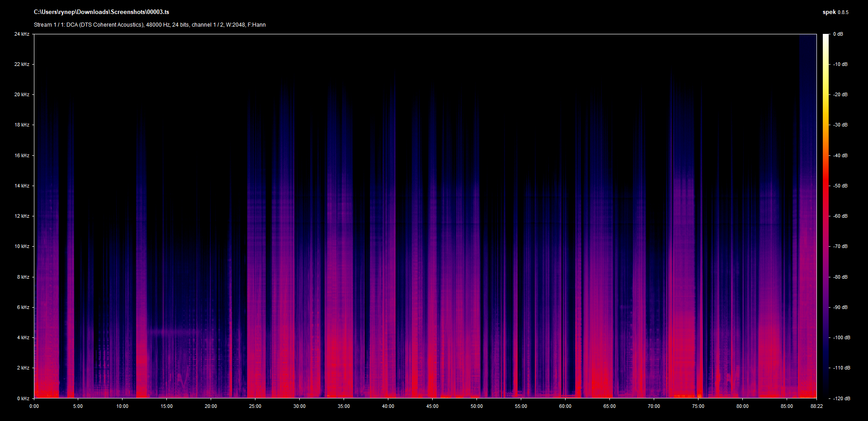The height and width of the screenshot is (421, 868).
Task: Select the 15:00 time axis marker
Action: point(166,407)
